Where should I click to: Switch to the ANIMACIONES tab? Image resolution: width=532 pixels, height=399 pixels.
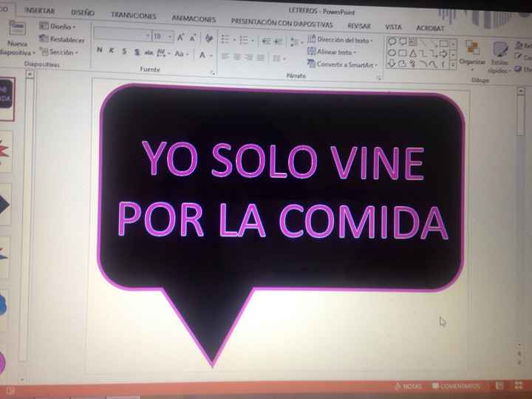coord(194,18)
